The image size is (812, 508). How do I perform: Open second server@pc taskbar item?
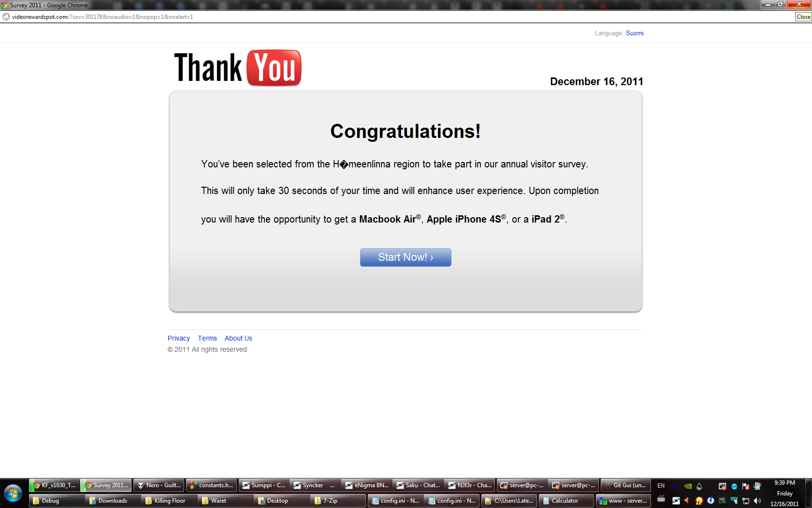574,485
